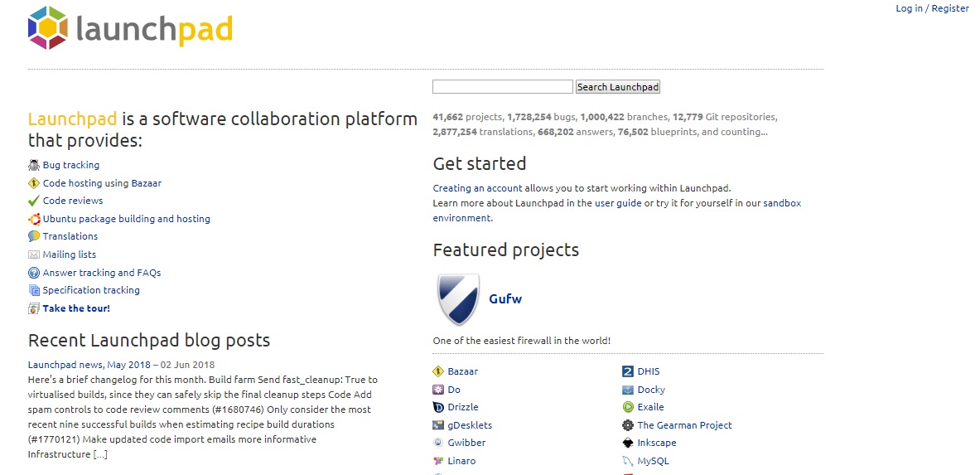
Task: Click the Gufw shield logo
Action: [x=458, y=299]
